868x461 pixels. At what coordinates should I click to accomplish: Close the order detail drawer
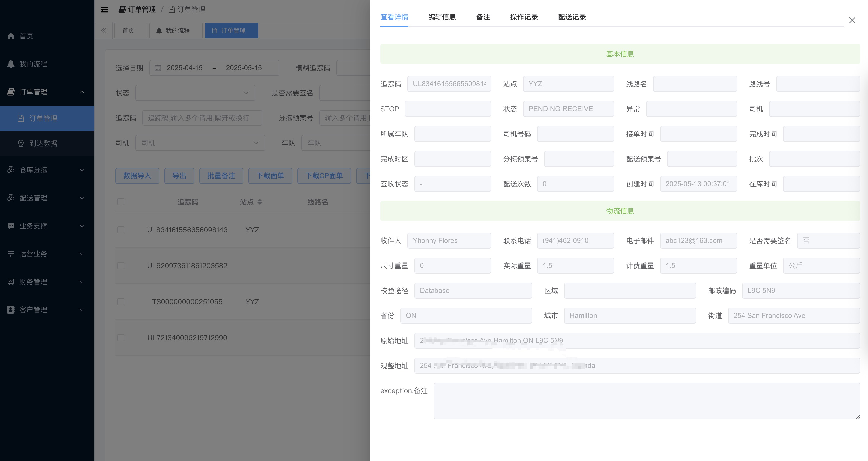pos(852,20)
